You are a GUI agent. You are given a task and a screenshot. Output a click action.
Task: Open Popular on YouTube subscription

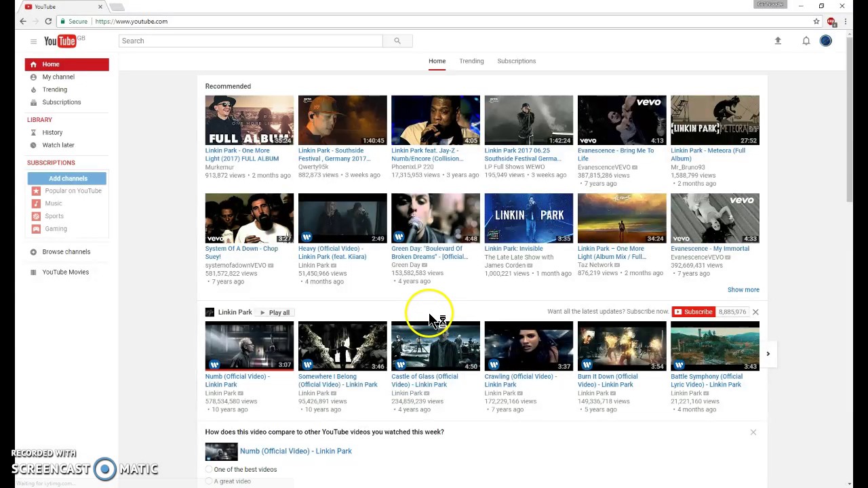click(73, 191)
